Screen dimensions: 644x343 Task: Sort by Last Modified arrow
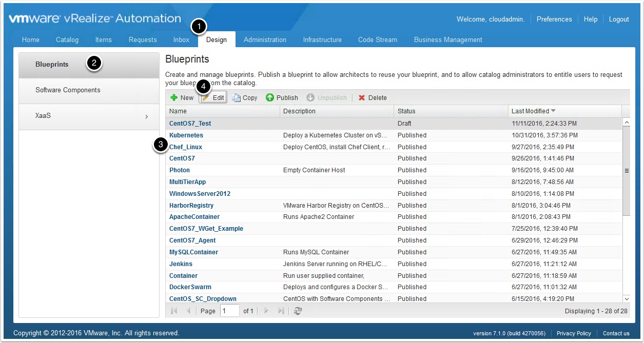pos(554,111)
